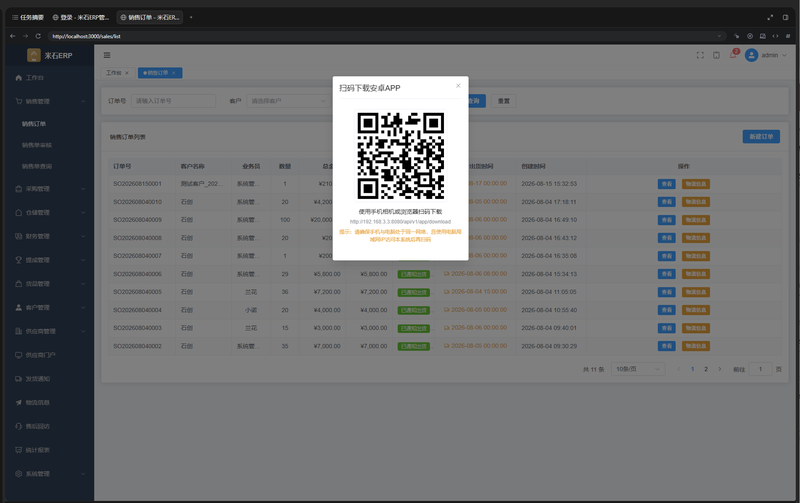This screenshot has width=800, height=503.
Task: Expand the 系统管理 sidebar menu
Action: tap(49, 473)
